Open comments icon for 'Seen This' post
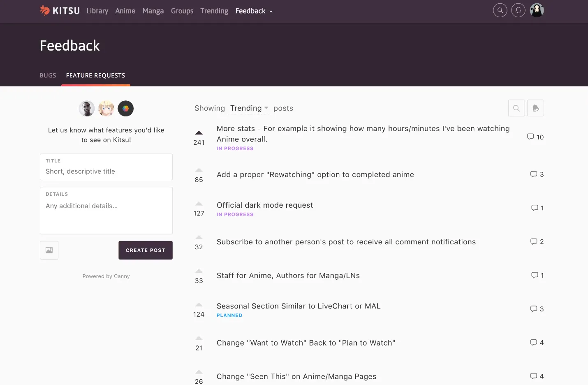This screenshot has height=385, width=588. [x=534, y=376]
